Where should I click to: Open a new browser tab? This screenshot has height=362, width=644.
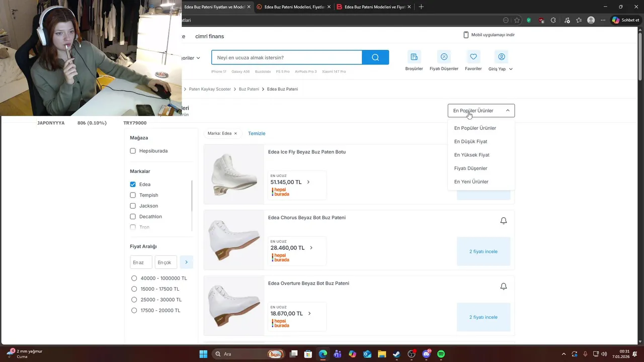421,7
